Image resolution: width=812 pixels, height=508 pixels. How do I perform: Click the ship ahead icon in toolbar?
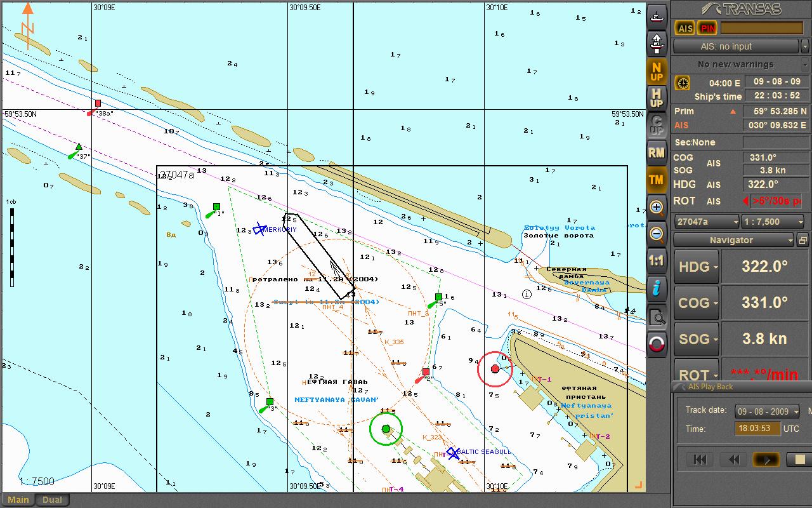pos(657,43)
